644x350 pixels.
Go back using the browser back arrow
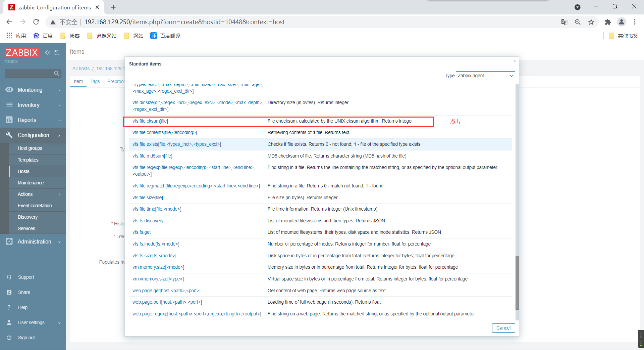[x=9, y=22]
